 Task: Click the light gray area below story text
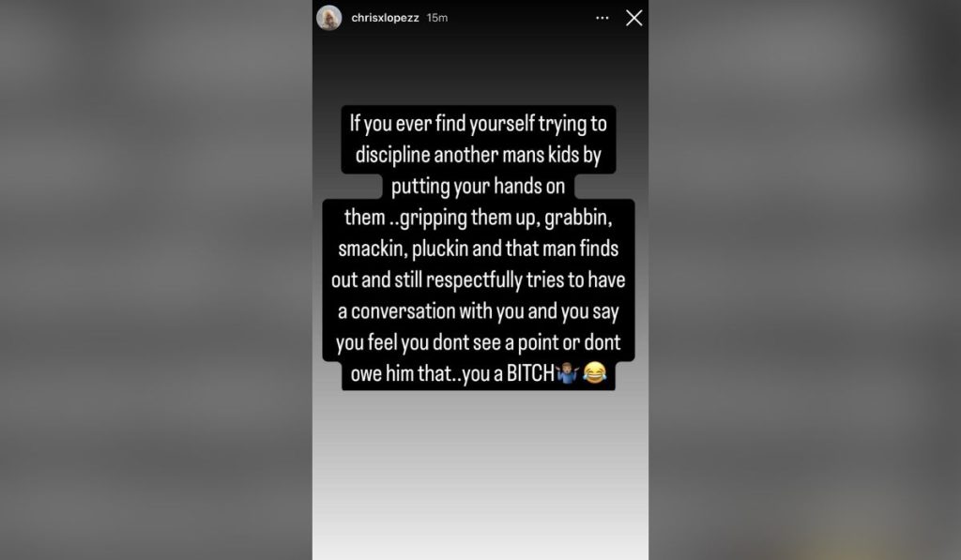click(480, 475)
